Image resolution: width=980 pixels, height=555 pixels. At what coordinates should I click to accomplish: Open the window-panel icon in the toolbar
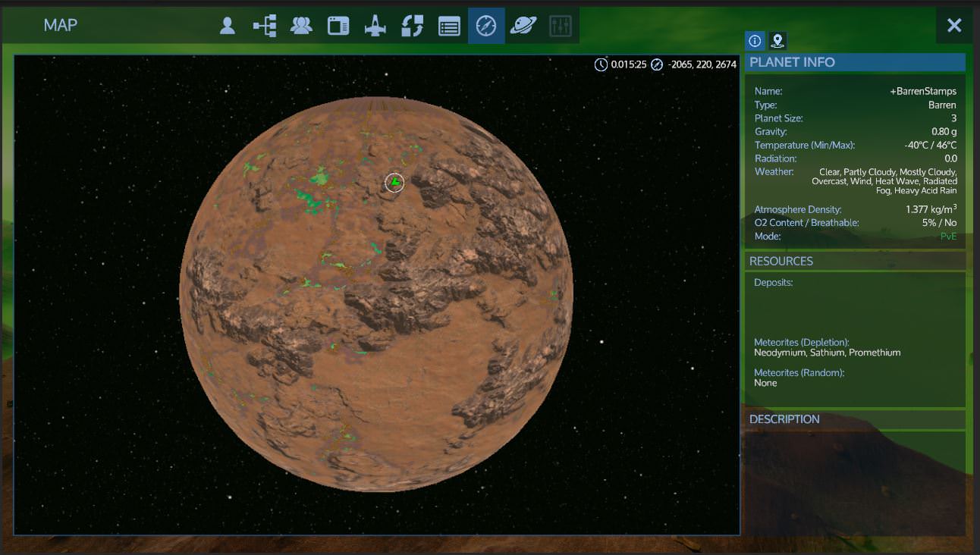(x=338, y=26)
